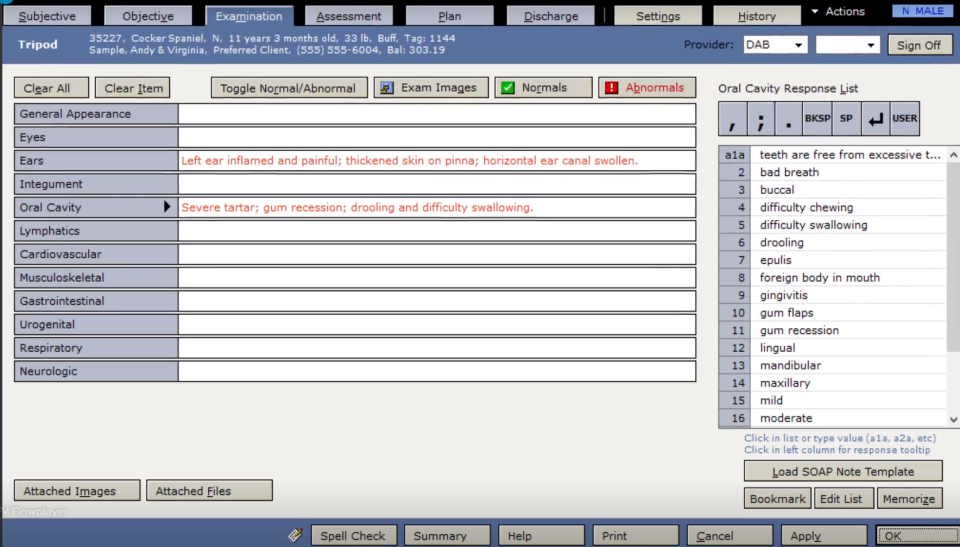Cancel the examination changes

click(730, 535)
